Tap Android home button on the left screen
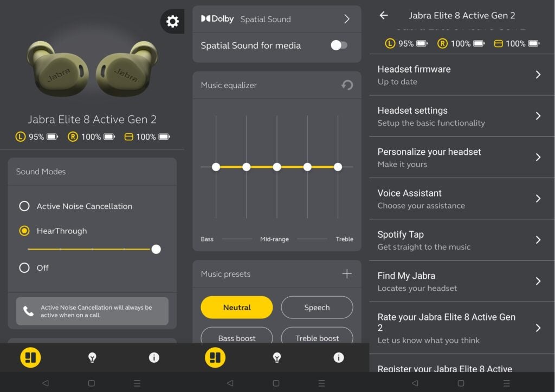The height and width of the screenshot is (392, 555). tap(91, 383)
